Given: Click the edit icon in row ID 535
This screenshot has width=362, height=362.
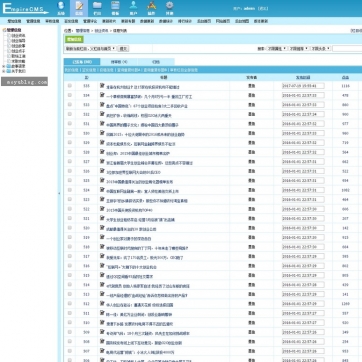Looking at the screenshot, I should pos(102,86).
